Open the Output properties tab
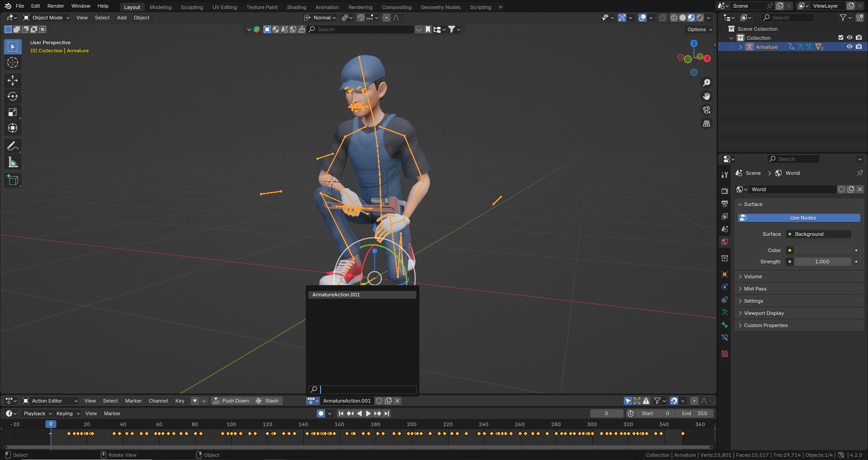 coord(725,204)
